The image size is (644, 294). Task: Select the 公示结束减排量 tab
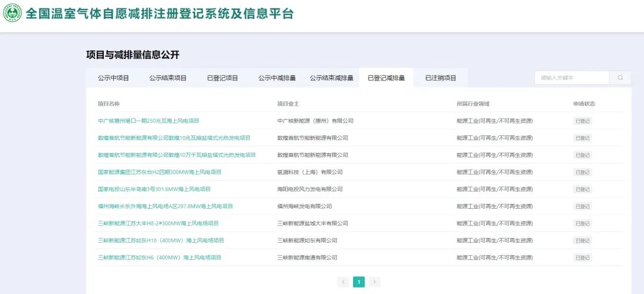(x=332, y=78)
